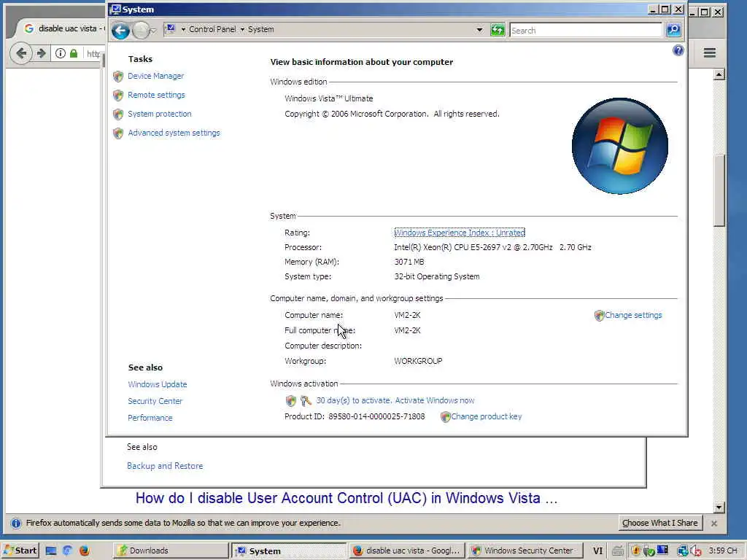
Task: Click Firefox back button
Action: 21,53
